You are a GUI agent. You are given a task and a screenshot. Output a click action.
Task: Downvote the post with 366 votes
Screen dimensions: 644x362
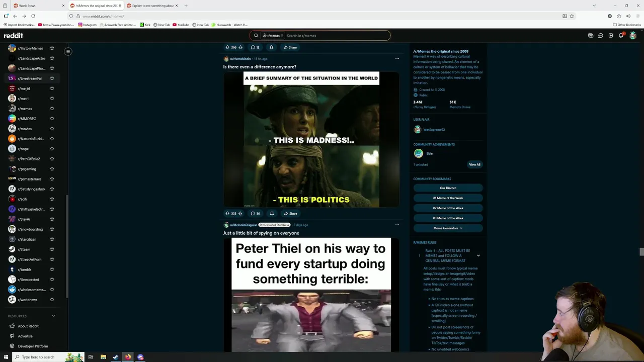(x=240, y=47)
